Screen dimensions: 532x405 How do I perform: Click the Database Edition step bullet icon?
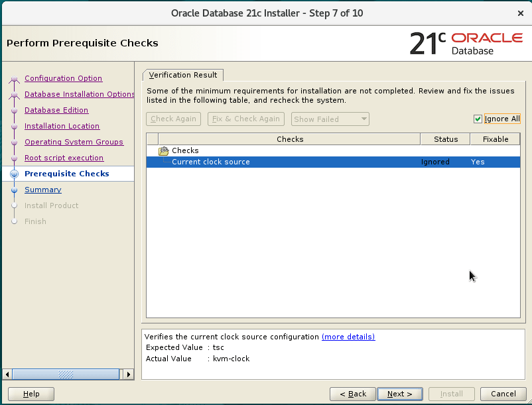(x=14, y=111)
